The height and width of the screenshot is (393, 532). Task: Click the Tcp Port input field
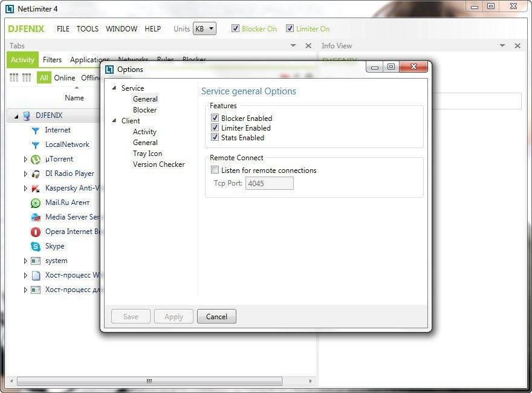click(x=270, y=184)
